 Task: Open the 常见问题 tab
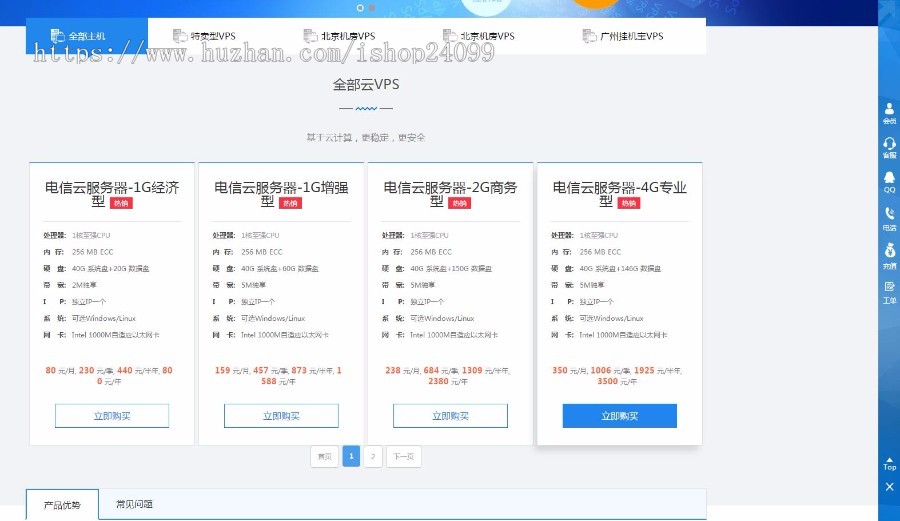(x=134, y=504)
